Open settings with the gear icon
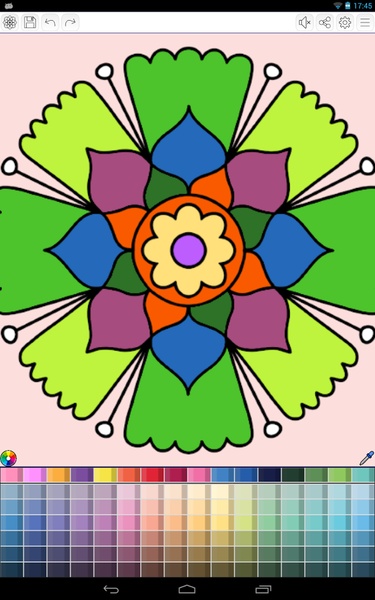Screen dimensions: 375x600 click(345, 23)
